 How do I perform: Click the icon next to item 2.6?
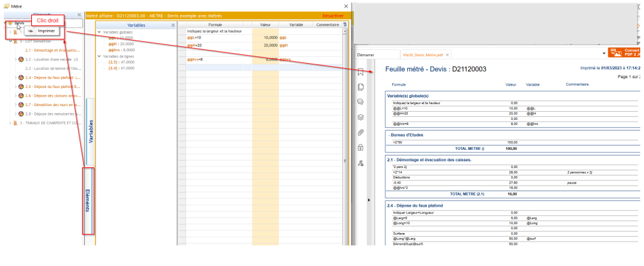21,96
